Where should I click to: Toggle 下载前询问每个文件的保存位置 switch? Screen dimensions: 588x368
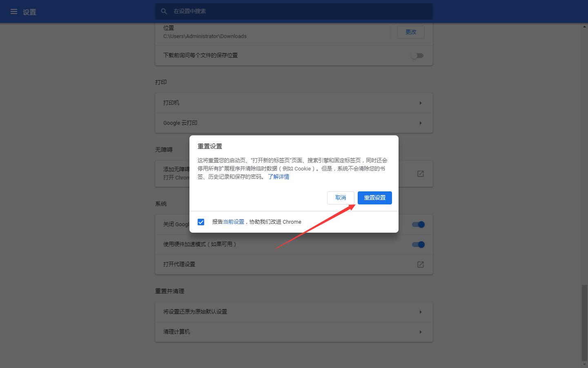pyautogui.click(x=417, y=56)
